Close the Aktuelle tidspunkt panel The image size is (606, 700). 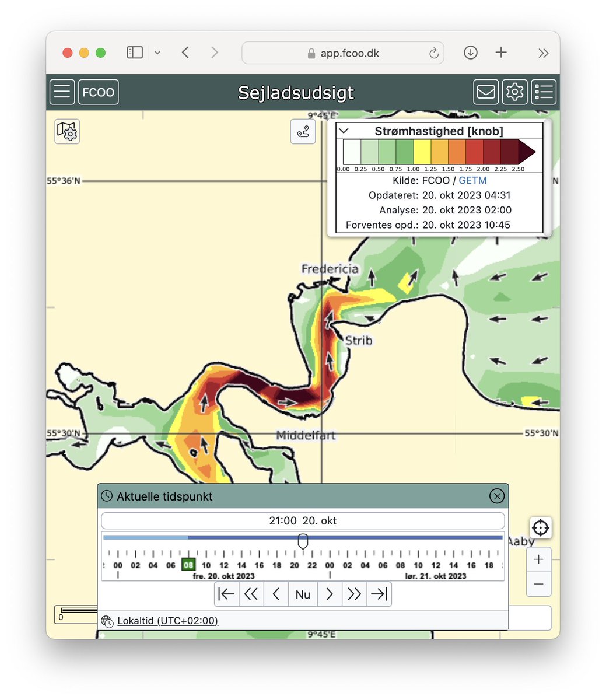[x=496, y=496]
